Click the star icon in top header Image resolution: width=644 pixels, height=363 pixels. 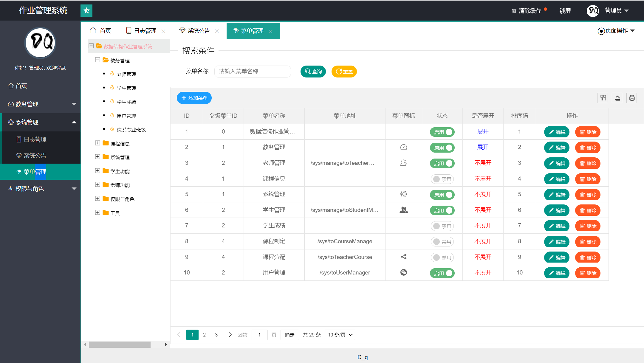pyautogui.click(x=86, y=11)
